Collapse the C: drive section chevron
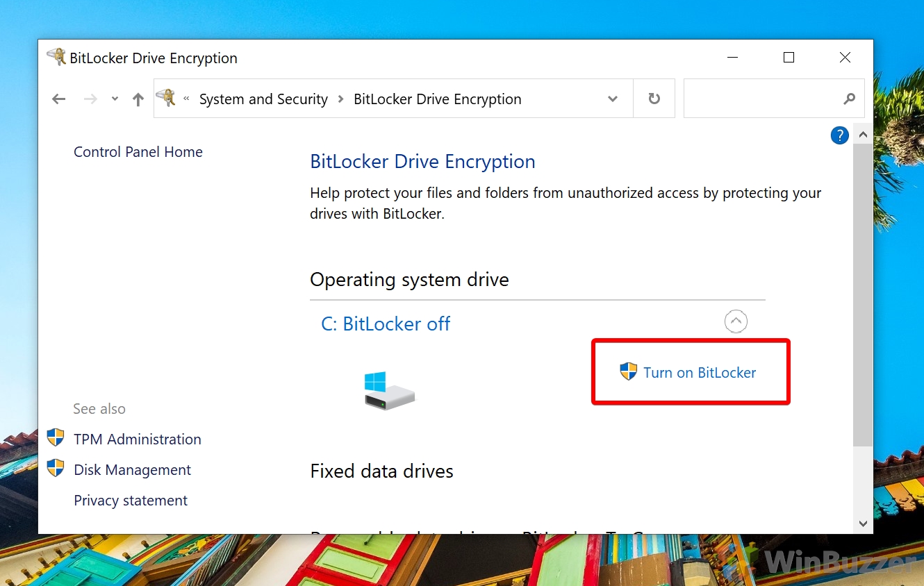924x586 pixels. 736,321
